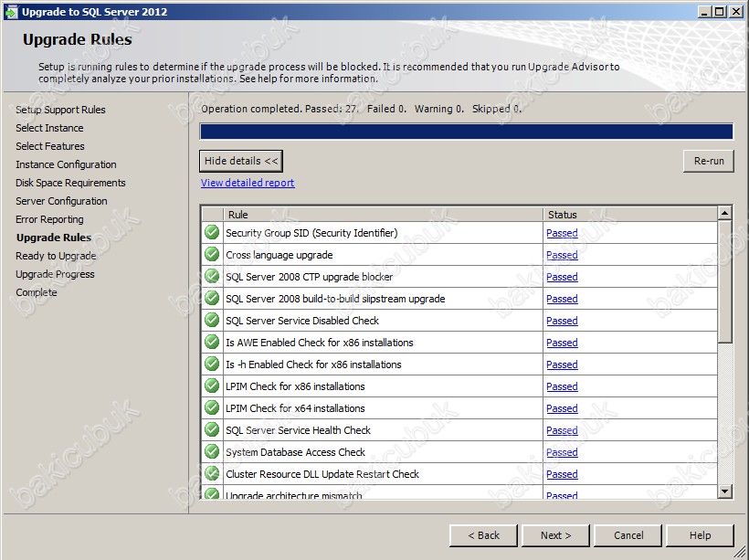This screenshot has width=749, height=560.
Task: Click check icon for LPIM Check for x64
Action: click(x=212, y=408)
